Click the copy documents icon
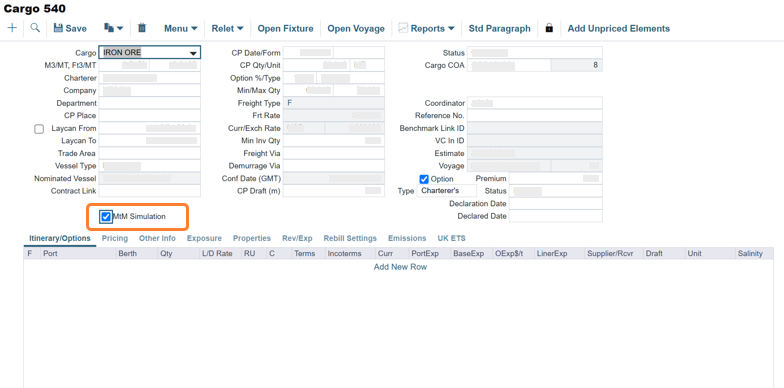Viewport: 784px width, 388px height. pyautogui.click(x=114, y=28)
